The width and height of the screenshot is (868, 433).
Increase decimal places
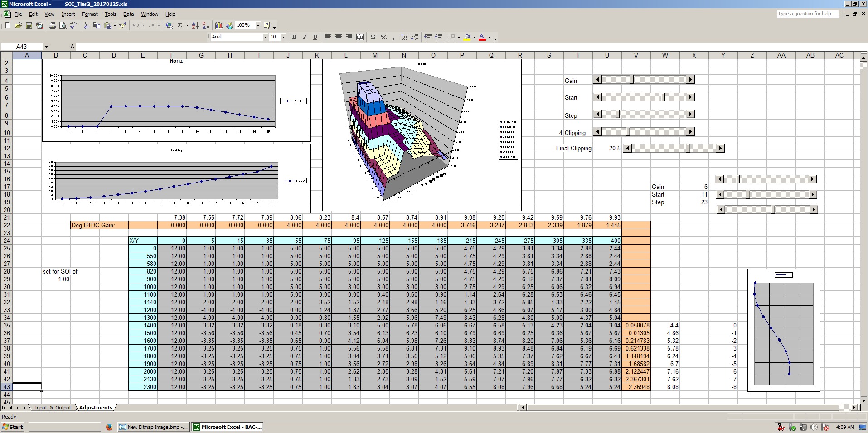[404, 37]
